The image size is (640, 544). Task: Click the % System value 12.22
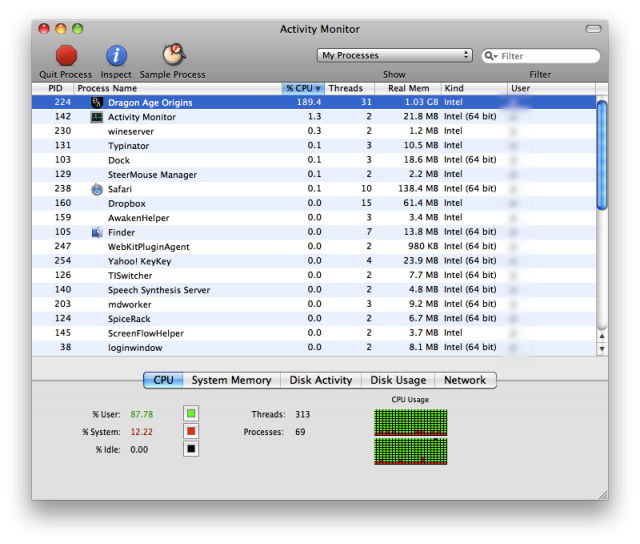(x=142, y=432)
